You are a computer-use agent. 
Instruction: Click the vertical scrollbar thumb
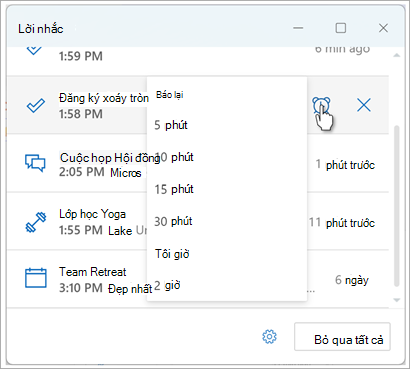[397, 206]
